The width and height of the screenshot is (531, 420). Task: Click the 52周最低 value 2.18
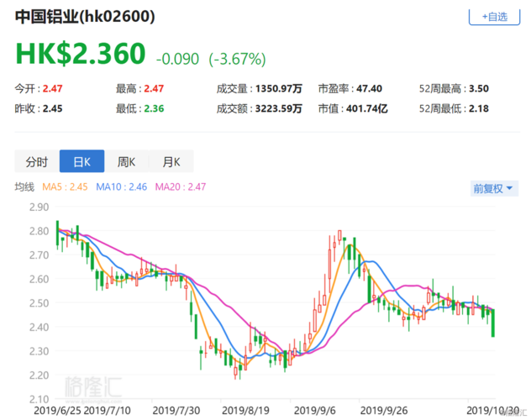coord(479,108)
